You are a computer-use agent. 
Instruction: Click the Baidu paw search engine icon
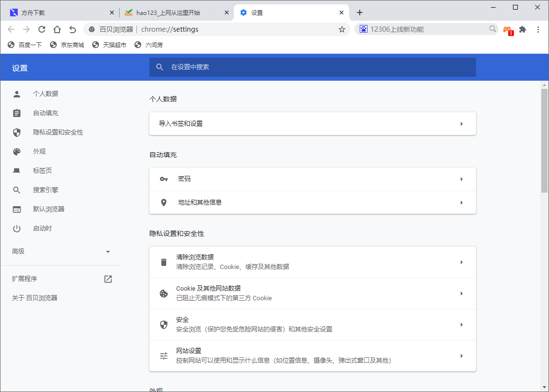pos(364,29)
